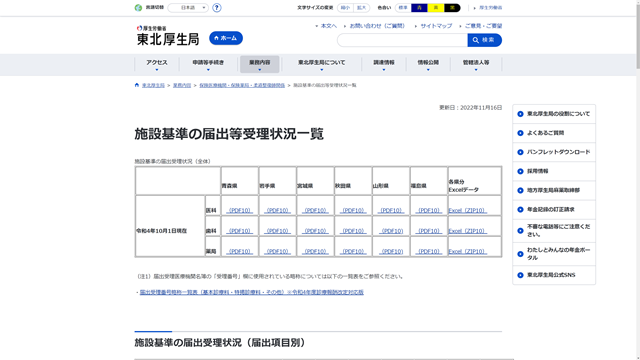Open お問い合わせ(ご質問) header link
640x360 pixels.
coord(377,26)
